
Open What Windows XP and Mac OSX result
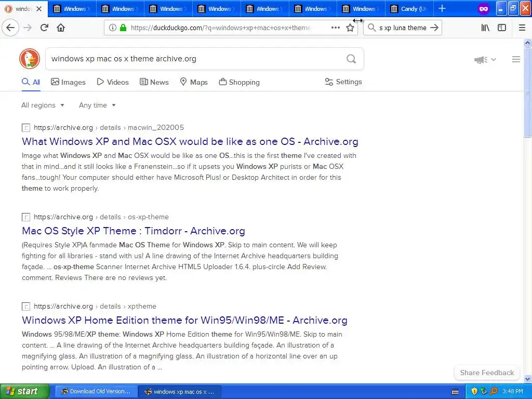[190, 141]
